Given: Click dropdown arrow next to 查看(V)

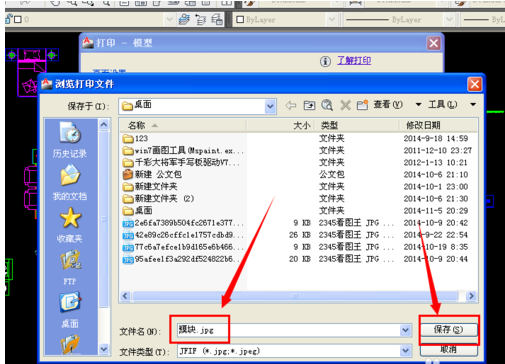Looking at the screenshot, I should coord(418,105).
